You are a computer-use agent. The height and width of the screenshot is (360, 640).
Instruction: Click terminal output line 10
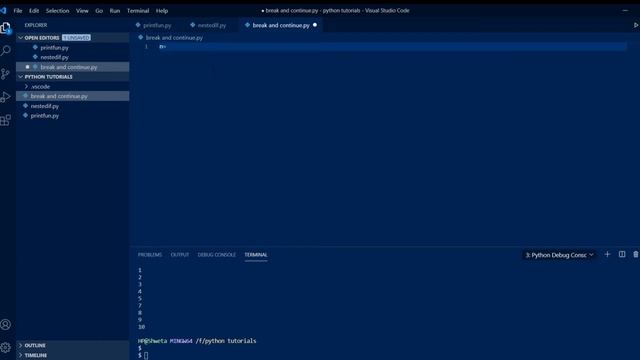[142, 327]
